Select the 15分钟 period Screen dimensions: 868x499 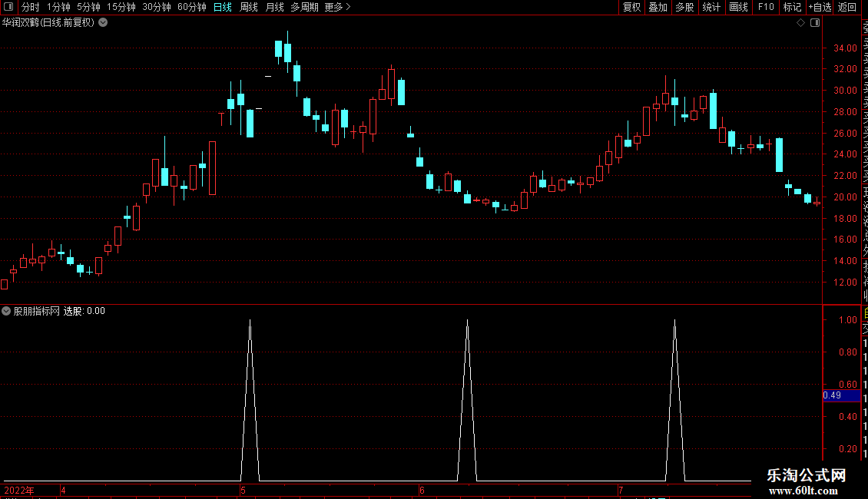coord(121,7)
